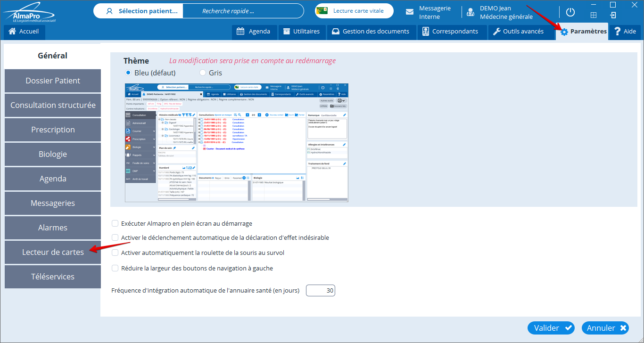
Task: Click the power icon in the header
Action: [570, 12]
